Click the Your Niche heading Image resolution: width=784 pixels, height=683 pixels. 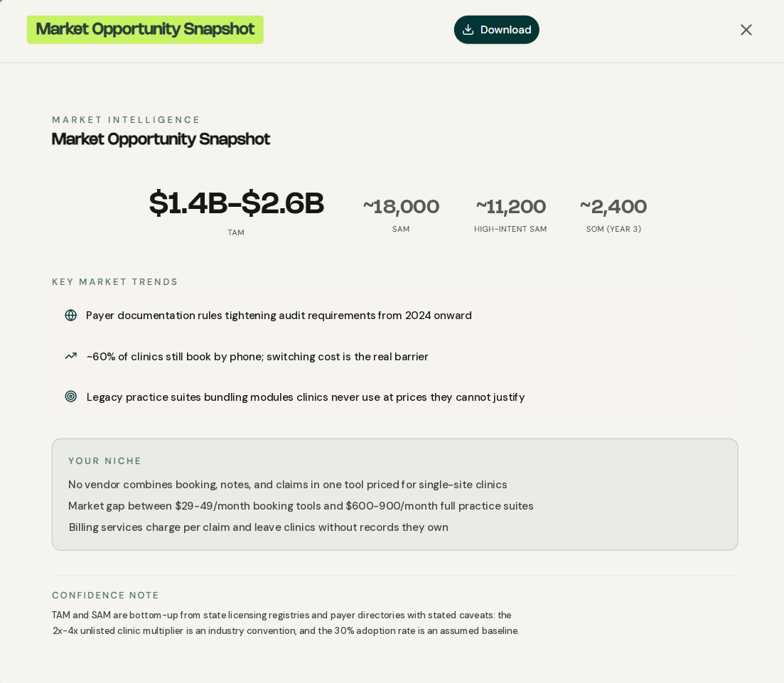pyautogui.click(x=105, y=461)
